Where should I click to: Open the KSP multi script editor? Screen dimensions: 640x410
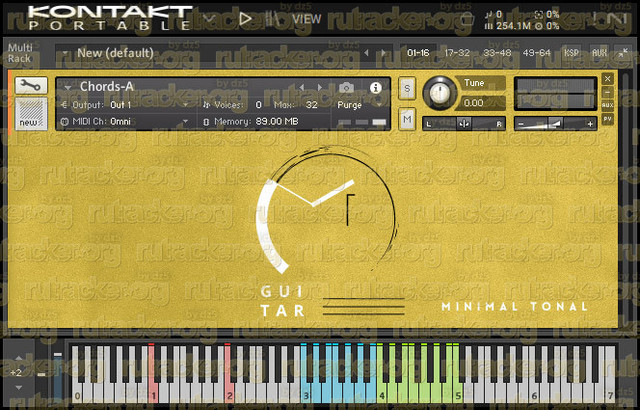571,53
